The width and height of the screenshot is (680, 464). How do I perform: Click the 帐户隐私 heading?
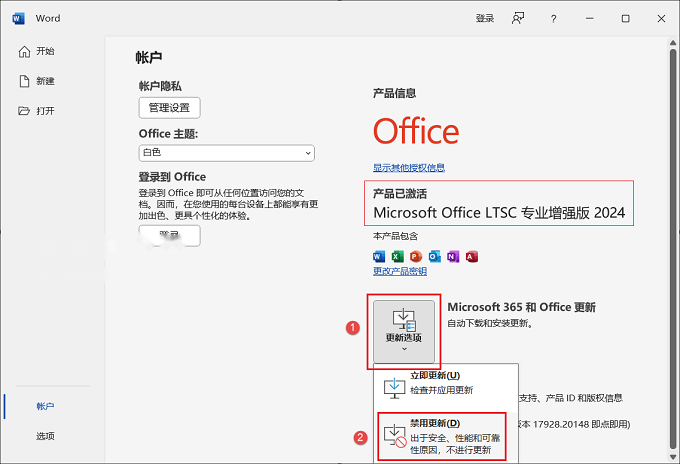coord(160,86)
